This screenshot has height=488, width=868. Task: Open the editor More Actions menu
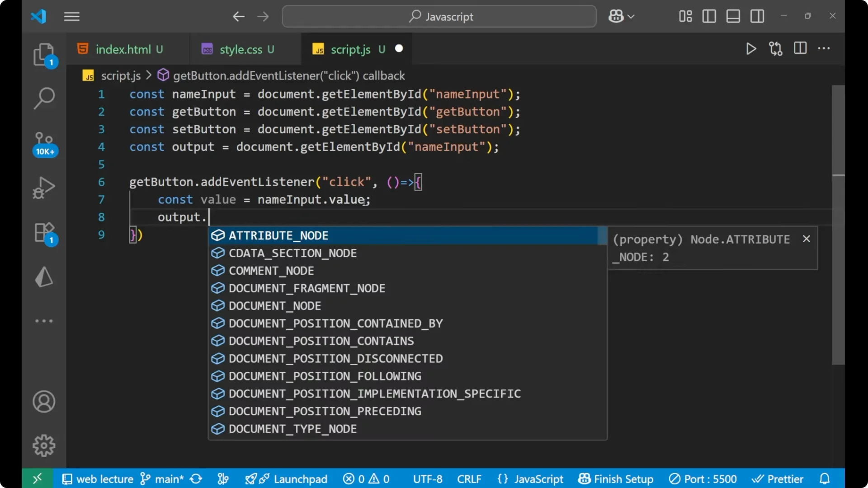pos(825,49)
